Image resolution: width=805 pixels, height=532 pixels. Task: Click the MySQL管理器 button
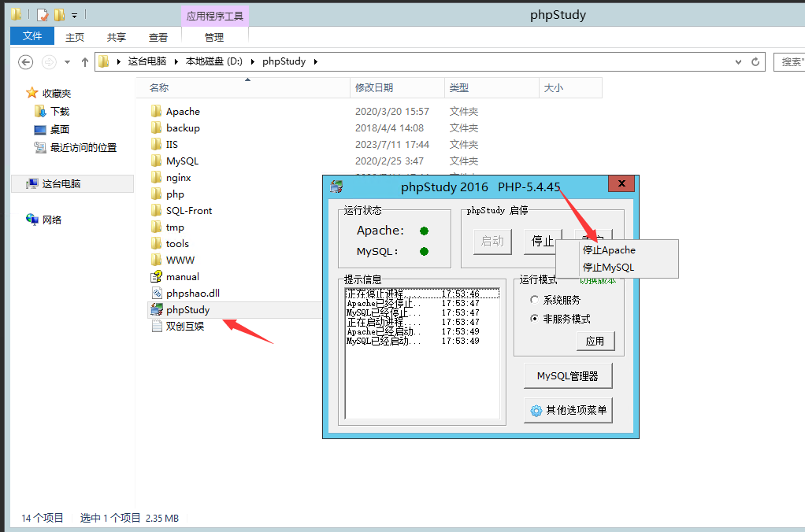point(568,376)
